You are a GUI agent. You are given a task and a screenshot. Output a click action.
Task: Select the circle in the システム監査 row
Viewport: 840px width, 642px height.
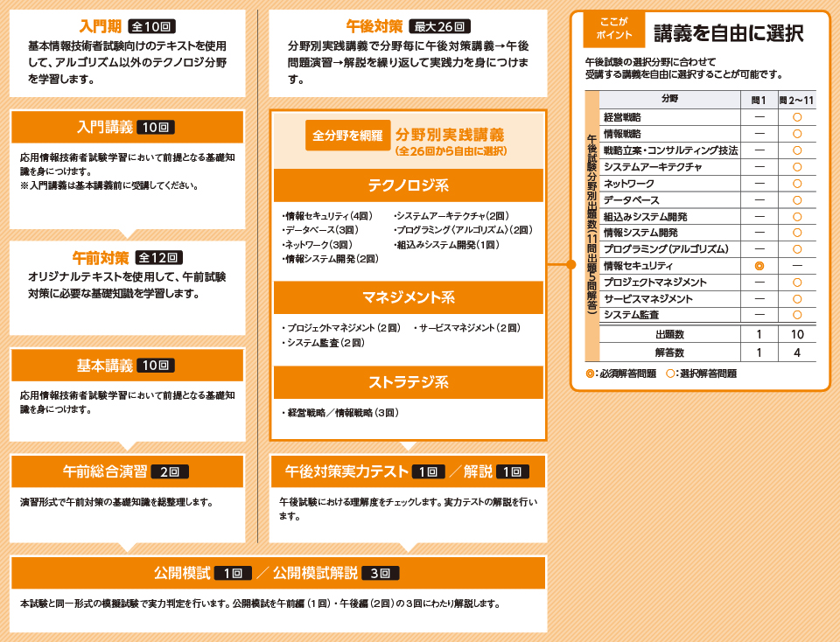tap(796, 315)
